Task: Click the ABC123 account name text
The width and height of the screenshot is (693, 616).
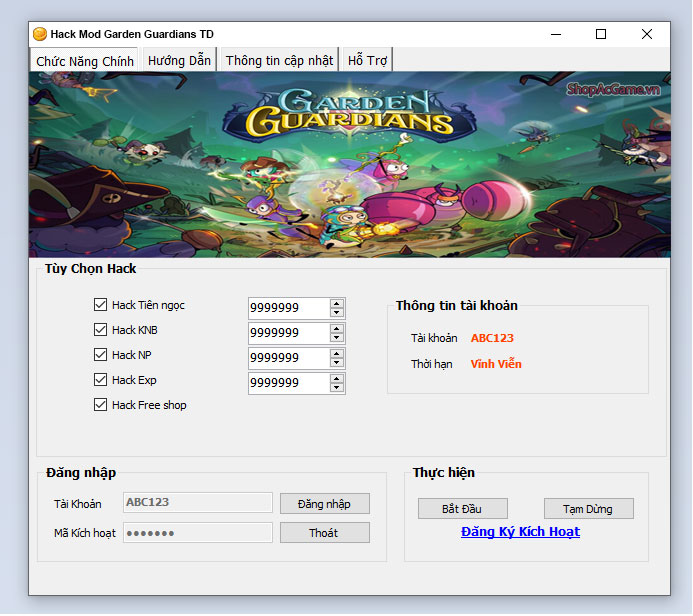Action: [x=492, y=338]
